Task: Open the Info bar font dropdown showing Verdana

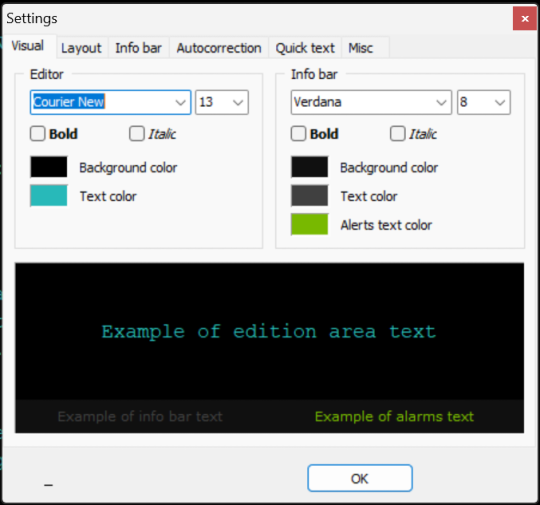Action: 371,102
